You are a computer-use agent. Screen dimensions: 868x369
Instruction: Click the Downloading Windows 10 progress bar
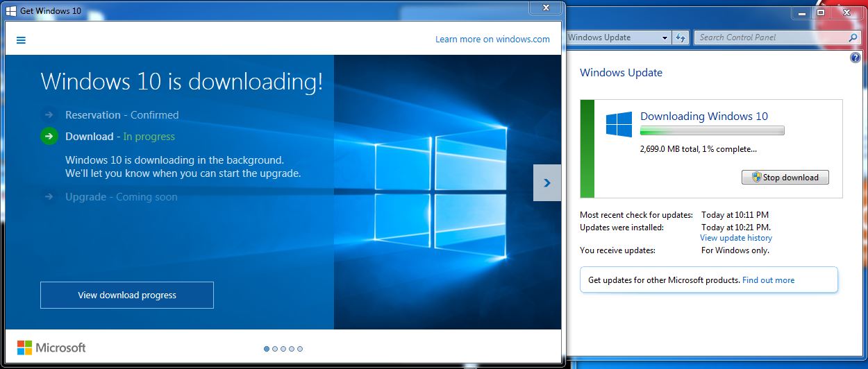tap(712, 130)
